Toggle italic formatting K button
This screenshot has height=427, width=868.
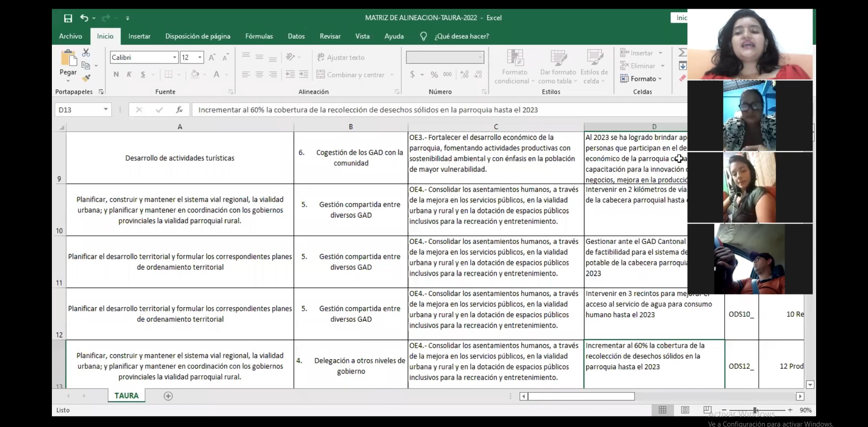(129, 75)
